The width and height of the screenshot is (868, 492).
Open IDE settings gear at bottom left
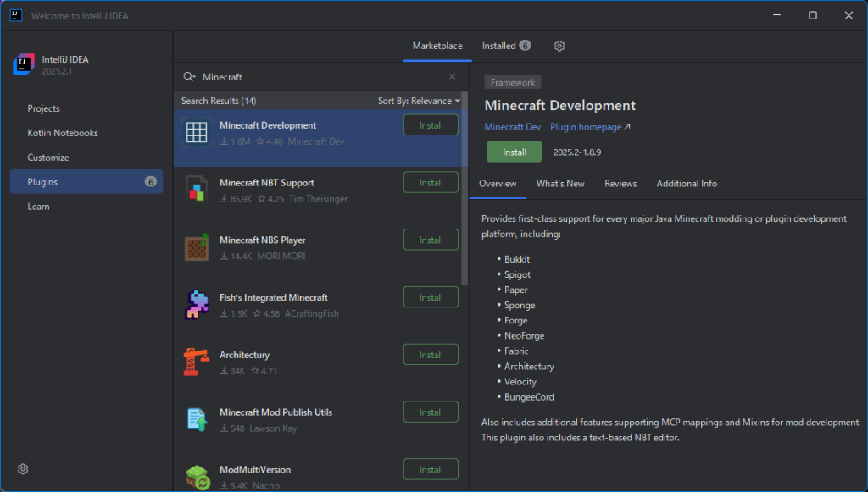[24, 469]
